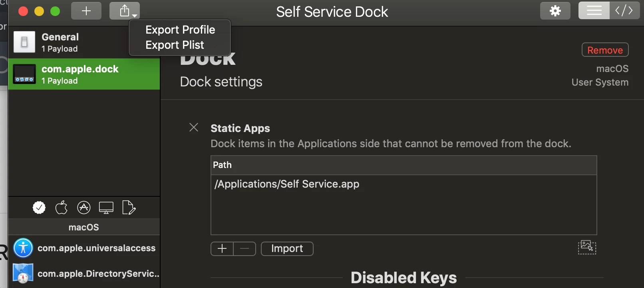Show application payloads via App Store icon
The image size is (644, 288).
point(84,208)
